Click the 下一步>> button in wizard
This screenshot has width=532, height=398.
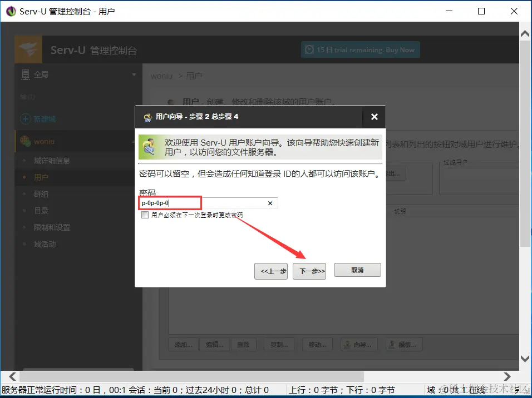point(309,271)
